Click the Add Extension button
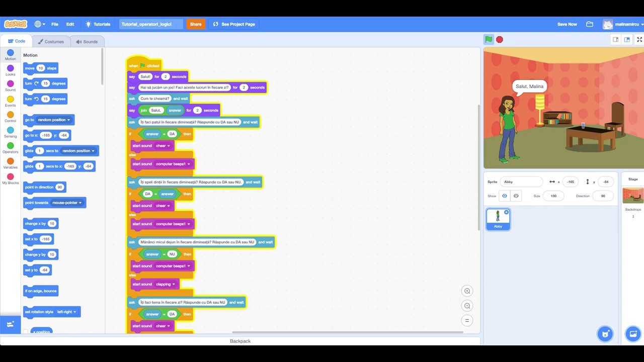The width and height of the screenshot is (644, 362). click(10, 324)
